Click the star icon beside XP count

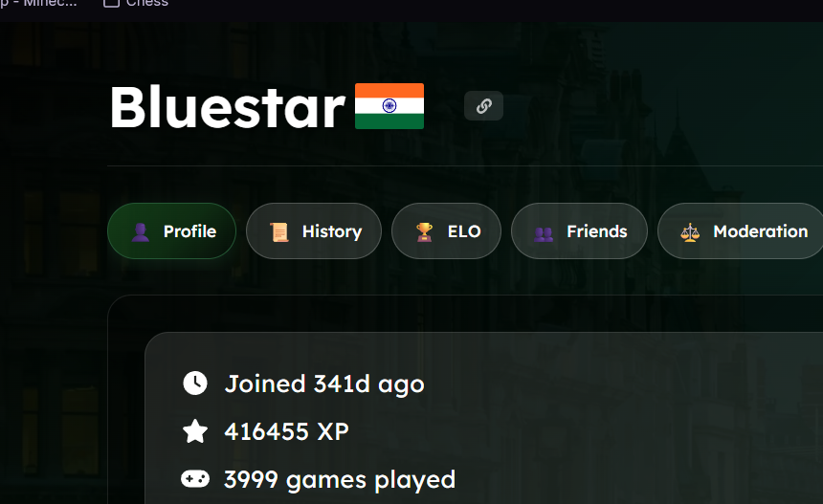point(195,431)
